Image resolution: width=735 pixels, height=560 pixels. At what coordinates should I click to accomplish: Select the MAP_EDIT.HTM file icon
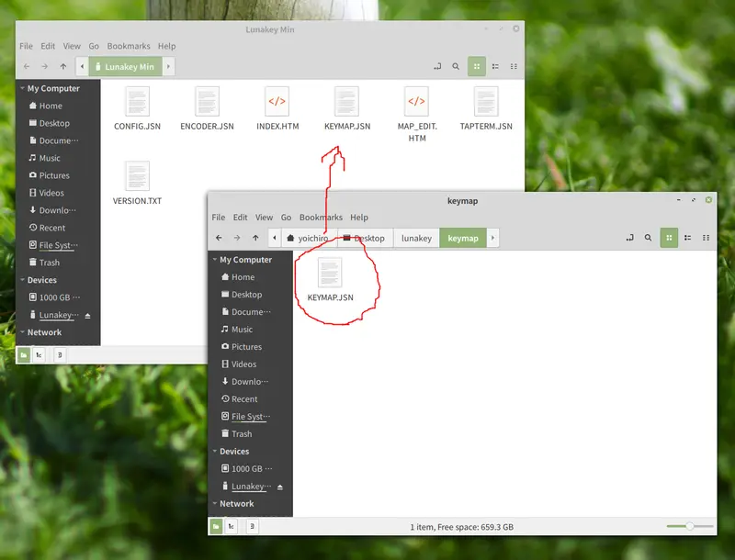(416, 102)
